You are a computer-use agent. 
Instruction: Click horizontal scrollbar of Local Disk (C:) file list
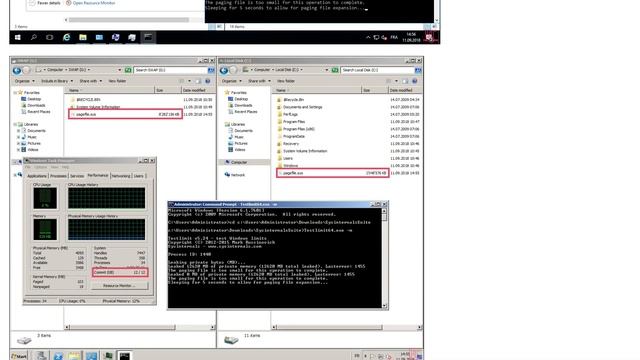[329, 327]
